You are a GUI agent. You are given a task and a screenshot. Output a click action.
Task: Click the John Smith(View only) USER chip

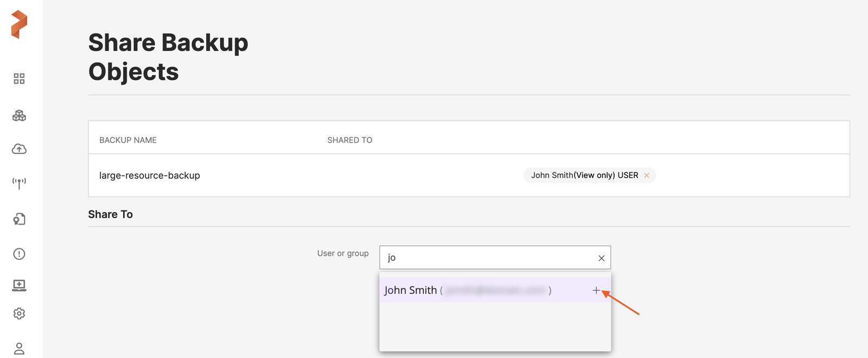584,175
